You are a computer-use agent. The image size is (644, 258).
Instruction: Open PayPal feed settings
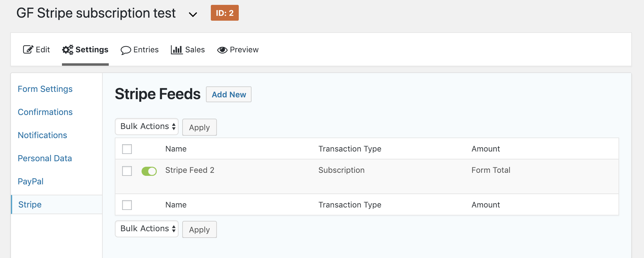(31, 181)
